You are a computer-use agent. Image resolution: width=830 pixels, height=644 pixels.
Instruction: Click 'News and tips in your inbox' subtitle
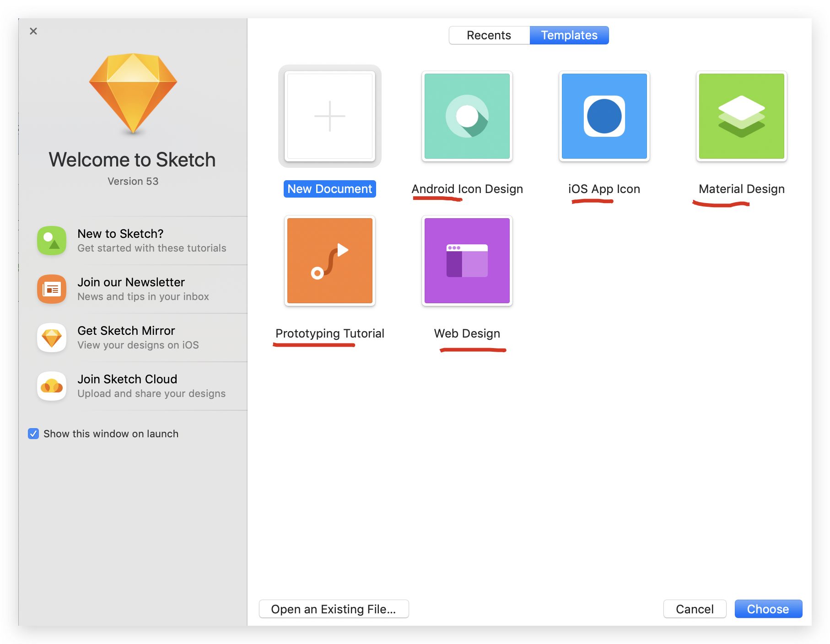[143, 296]
